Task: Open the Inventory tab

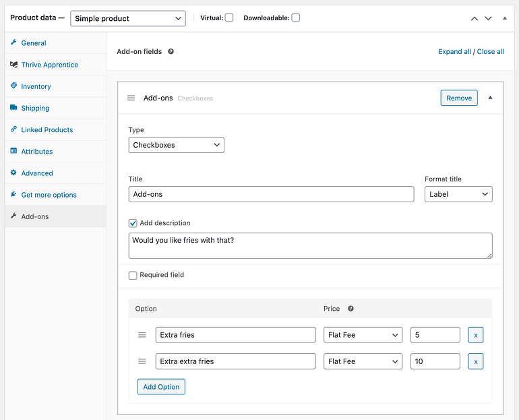Action: 36,86
